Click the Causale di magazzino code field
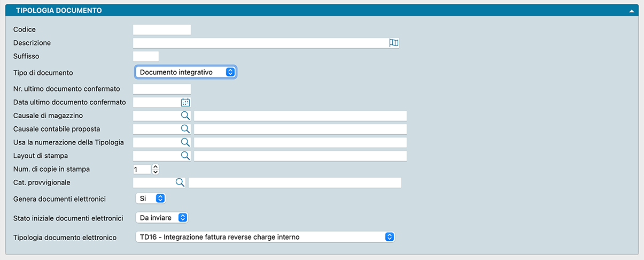Viewport: 644px width, 260px height. [156, 116]
